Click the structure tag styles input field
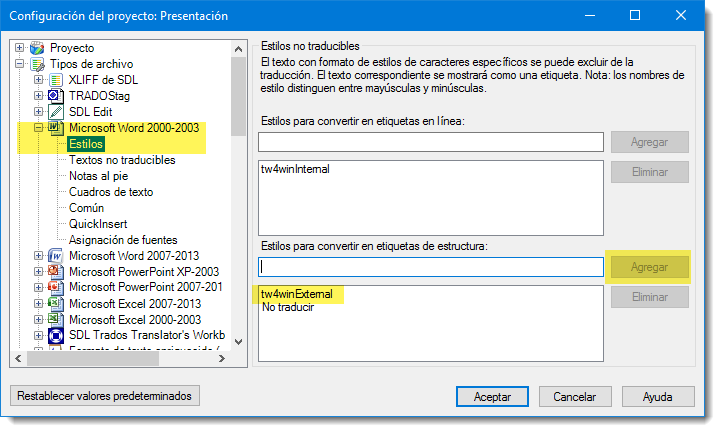The height and width of the screenshot is (432, 720). 431,267
